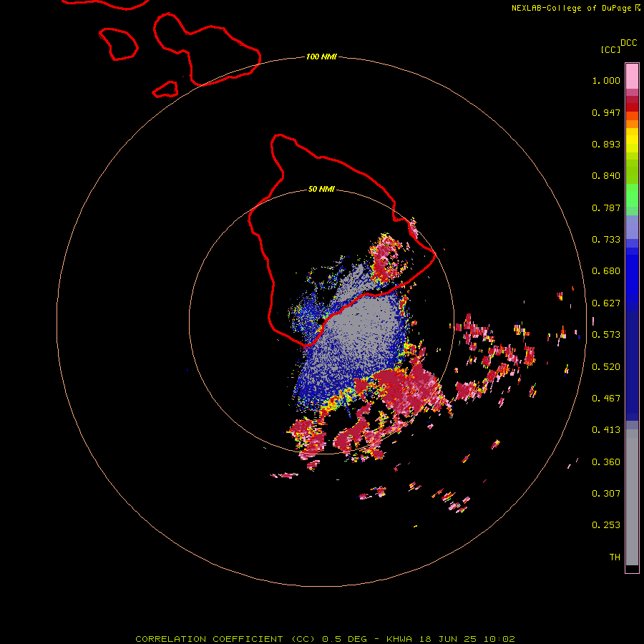Click the black radar site dot at center
Viewport: 644px width, 644px height.
pyautogui.click(x=321, y=321)
